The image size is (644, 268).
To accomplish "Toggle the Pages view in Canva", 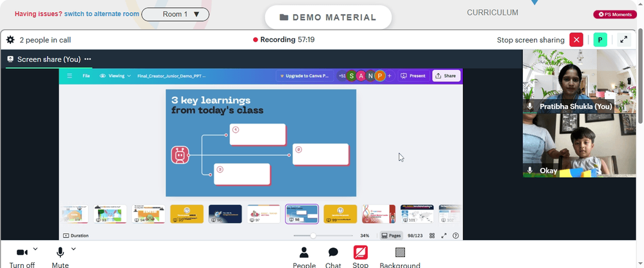I will (391, 236).
